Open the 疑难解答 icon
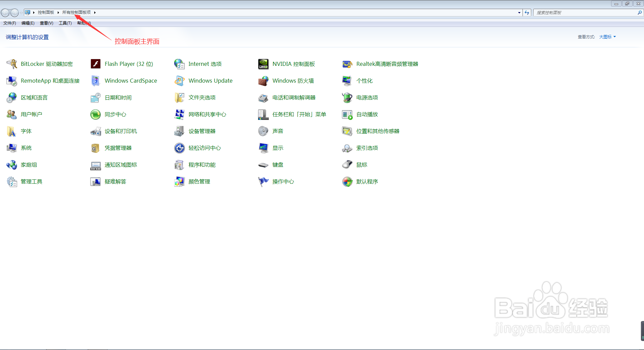The image size is (644, 350). coord(96,181)
